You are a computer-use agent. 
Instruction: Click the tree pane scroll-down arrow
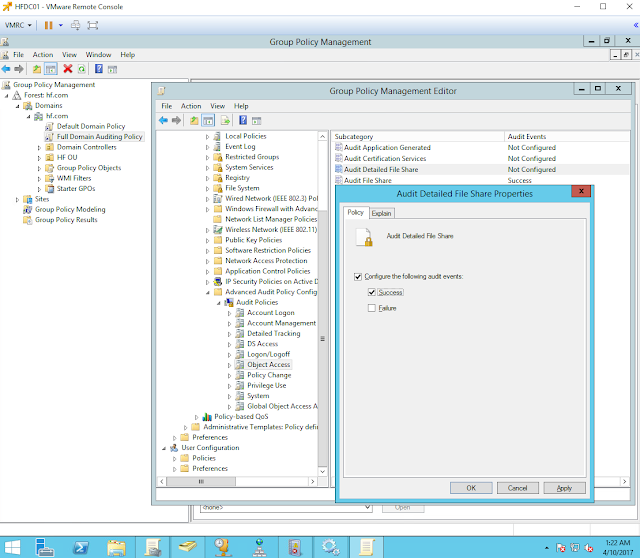pos(323,471)
